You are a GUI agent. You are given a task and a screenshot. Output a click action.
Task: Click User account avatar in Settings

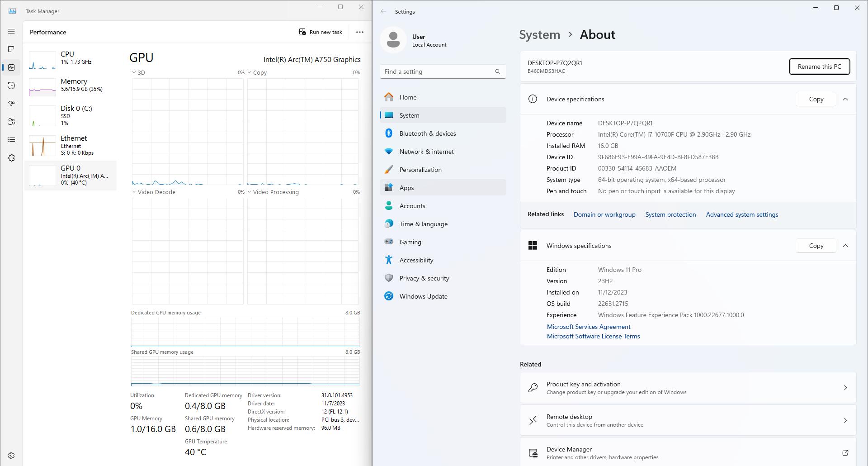tap(393, 40)
